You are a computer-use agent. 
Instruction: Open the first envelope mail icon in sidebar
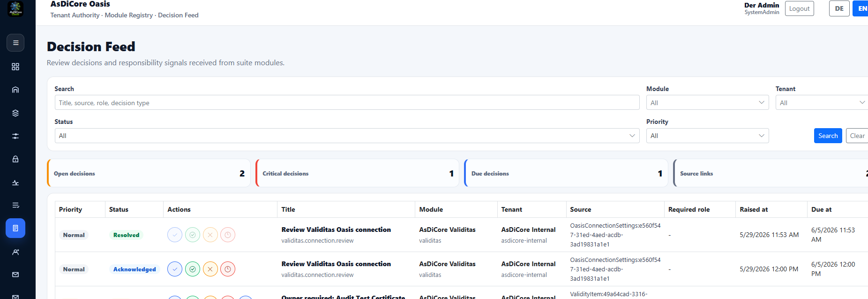pos(15,275)
